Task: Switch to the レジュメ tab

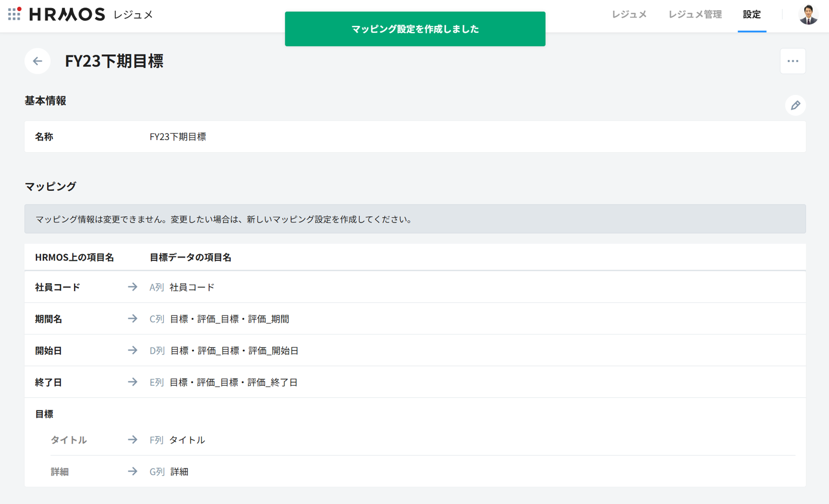Action: pyautogui.click(x=629, y=15)
